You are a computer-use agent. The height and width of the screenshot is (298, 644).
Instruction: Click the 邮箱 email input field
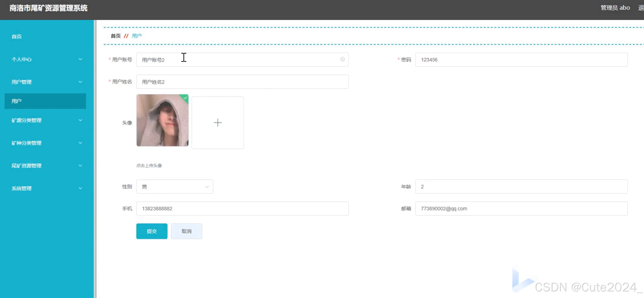point(521,208)
